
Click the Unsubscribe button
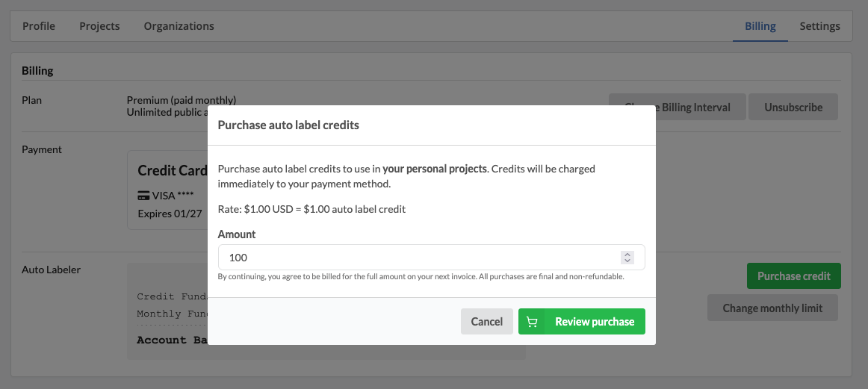click(793, 107)
